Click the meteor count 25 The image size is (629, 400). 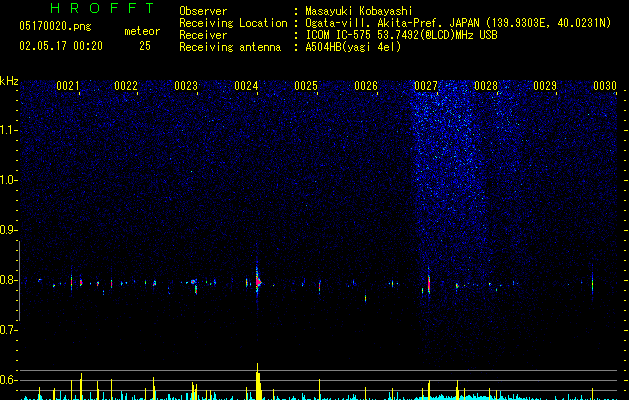coord(145,46)
